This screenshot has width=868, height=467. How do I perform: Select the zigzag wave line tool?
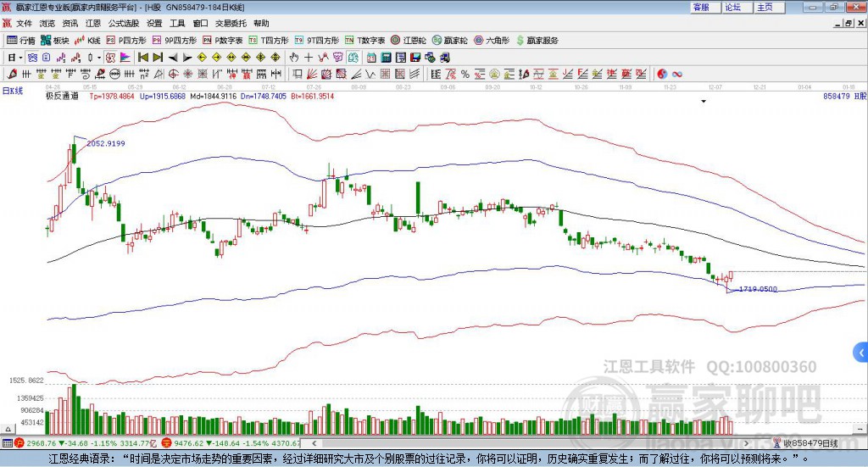370,74
